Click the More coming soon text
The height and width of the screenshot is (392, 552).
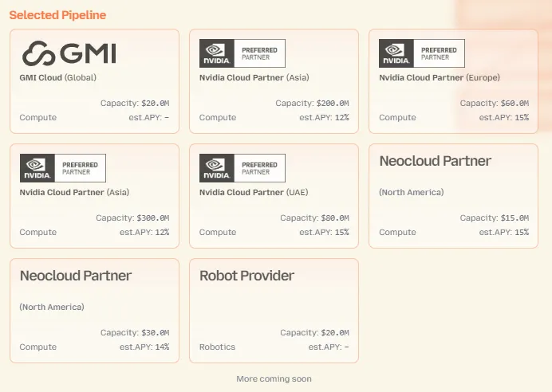point(274,378)
